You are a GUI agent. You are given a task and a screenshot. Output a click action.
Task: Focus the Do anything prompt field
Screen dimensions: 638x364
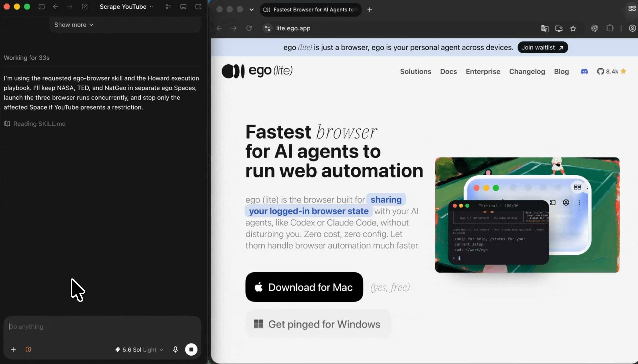point(102,327)
